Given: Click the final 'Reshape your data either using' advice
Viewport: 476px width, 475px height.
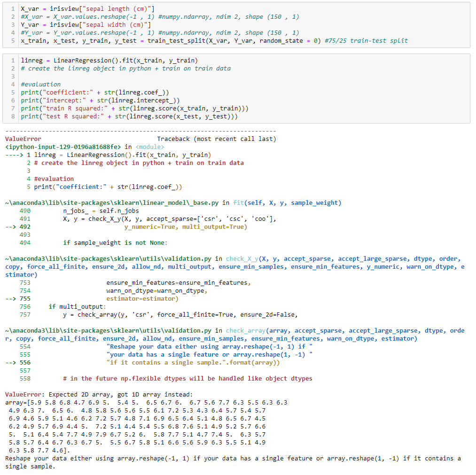Looking at the screenshot, I should coord(233,462).
